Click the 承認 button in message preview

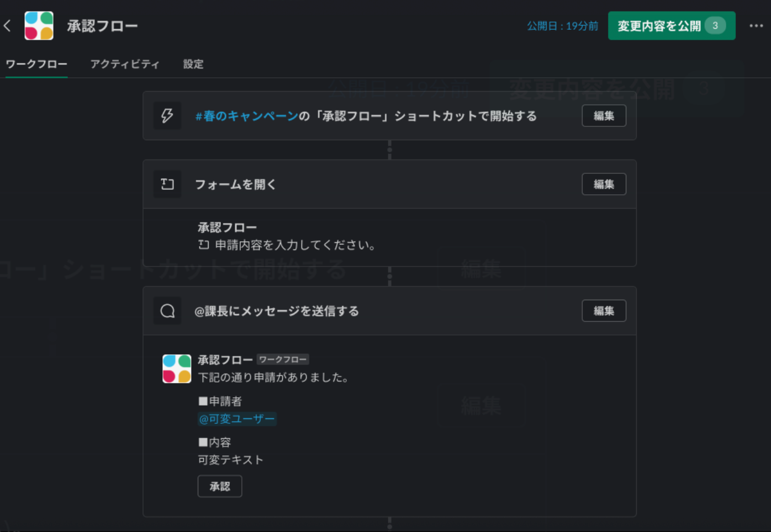[x=220, y=486]
